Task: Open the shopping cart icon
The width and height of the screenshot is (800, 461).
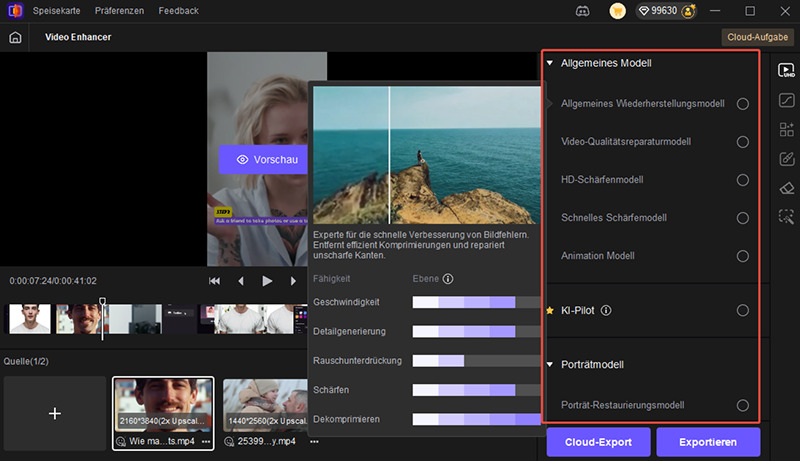Action: click(x=617, y=11)
